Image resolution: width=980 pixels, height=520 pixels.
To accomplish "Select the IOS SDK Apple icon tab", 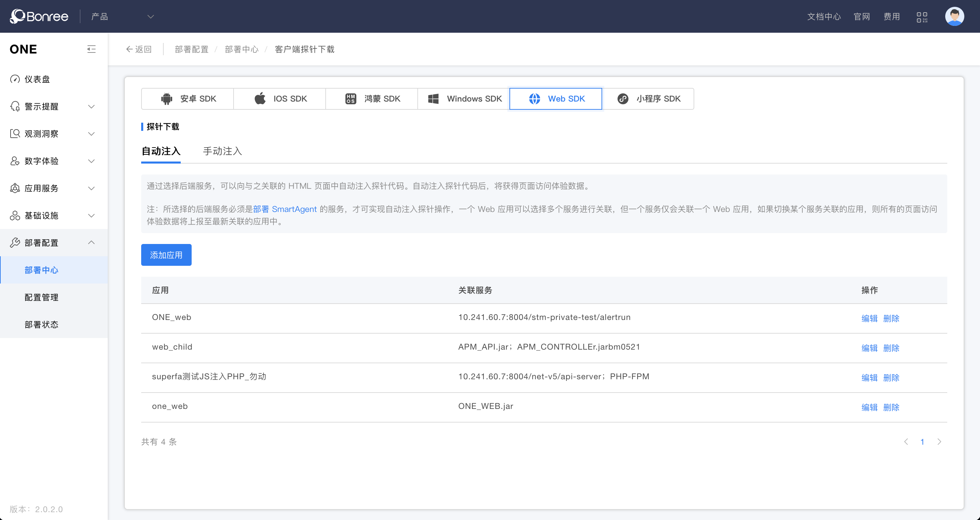I will (280, 98).
